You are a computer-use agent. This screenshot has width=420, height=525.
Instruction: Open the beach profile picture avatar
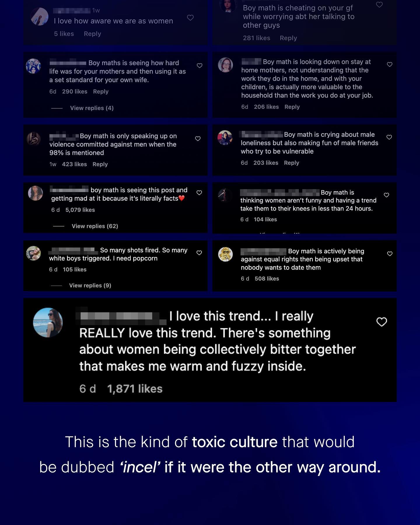point(48,323)
